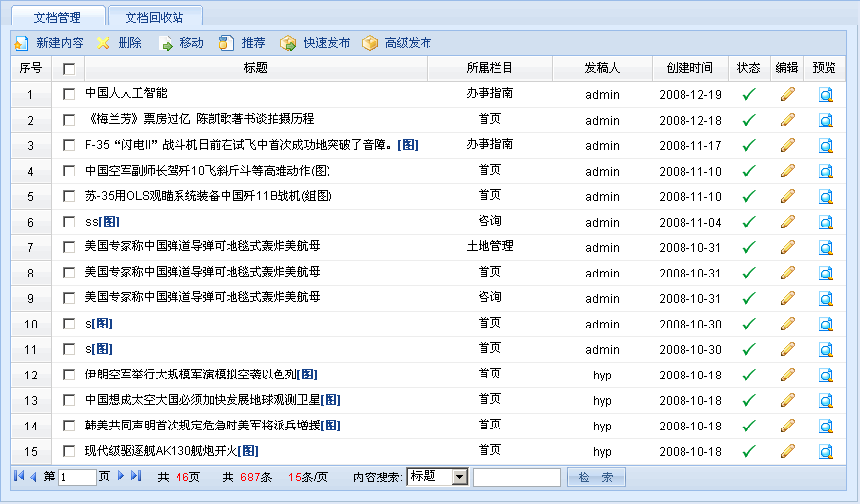Toggle the select-all checkbox in header
The height and width of the screenshot is (504, 860).
(x=69, y=69)
